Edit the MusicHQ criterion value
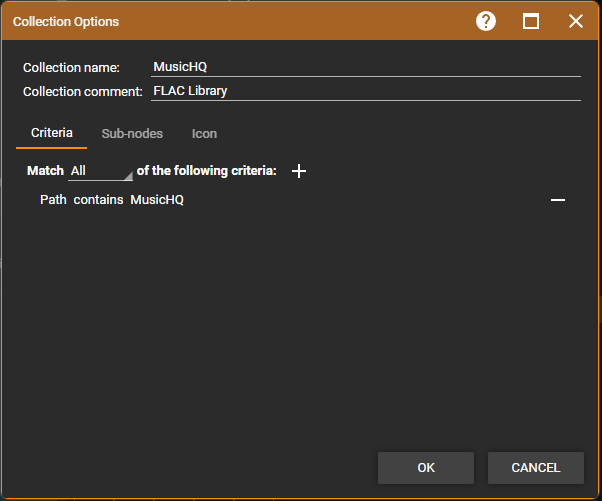Image resolution: width=602 pixels, height=501 pixels. [x=157, y=200]
